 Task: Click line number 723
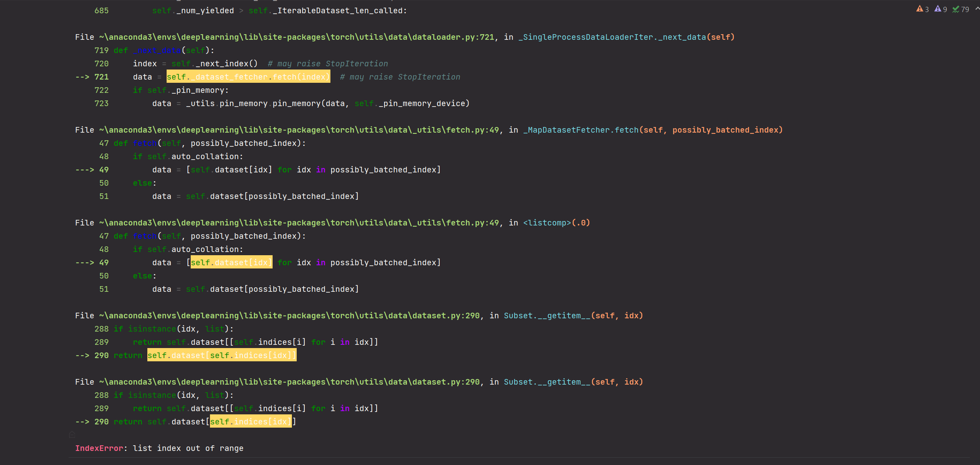(x=102, y=103)
